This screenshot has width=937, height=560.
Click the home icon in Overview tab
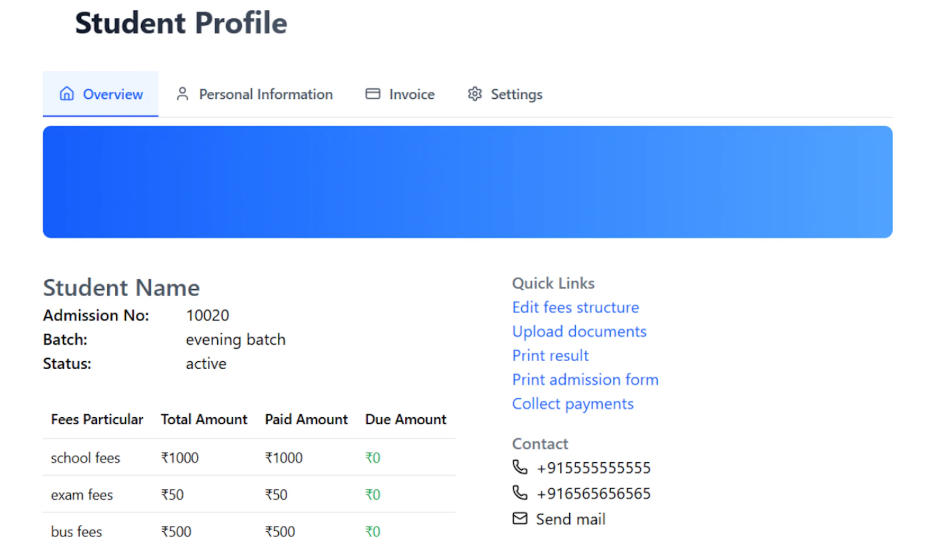(67, 94)
